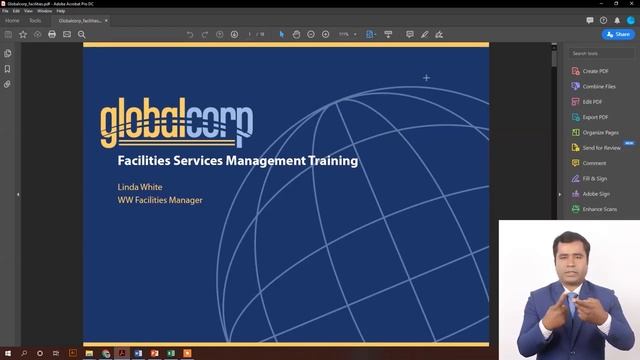Select the highlighter pen tool

pos(424,35)
